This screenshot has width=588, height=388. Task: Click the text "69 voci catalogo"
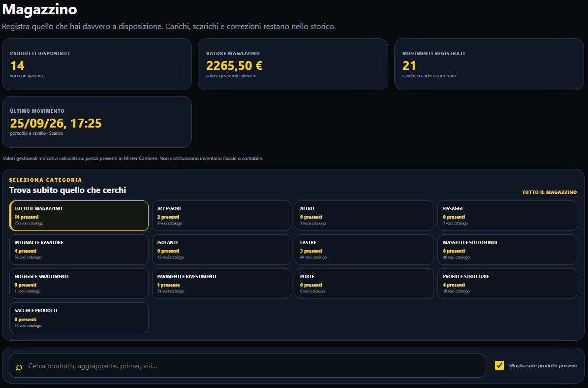(x=28, y=258)
